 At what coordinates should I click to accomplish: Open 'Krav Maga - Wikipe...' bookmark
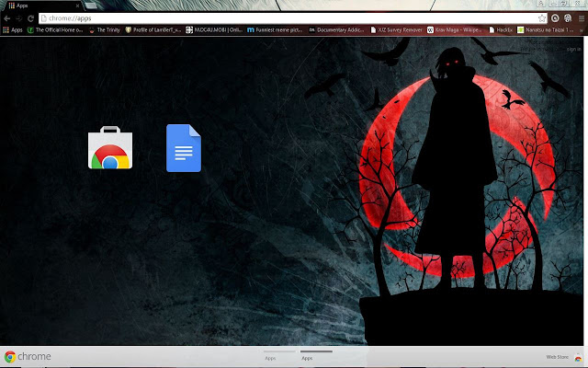coord(455,29)
